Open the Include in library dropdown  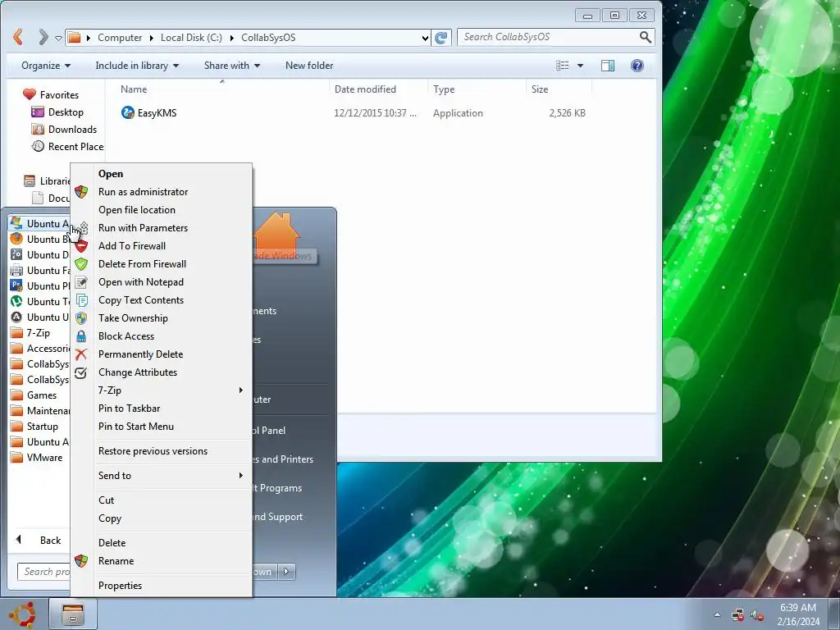pyautogui.click(x=137, y=66)
